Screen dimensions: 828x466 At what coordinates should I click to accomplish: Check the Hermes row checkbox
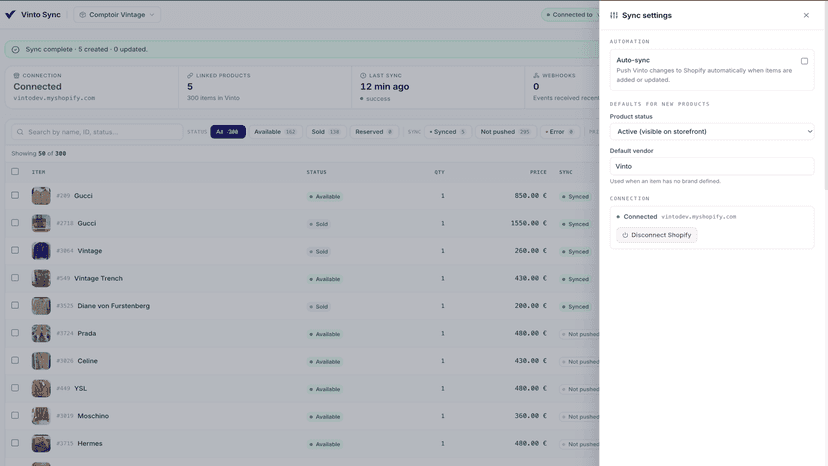click(15, 443)
